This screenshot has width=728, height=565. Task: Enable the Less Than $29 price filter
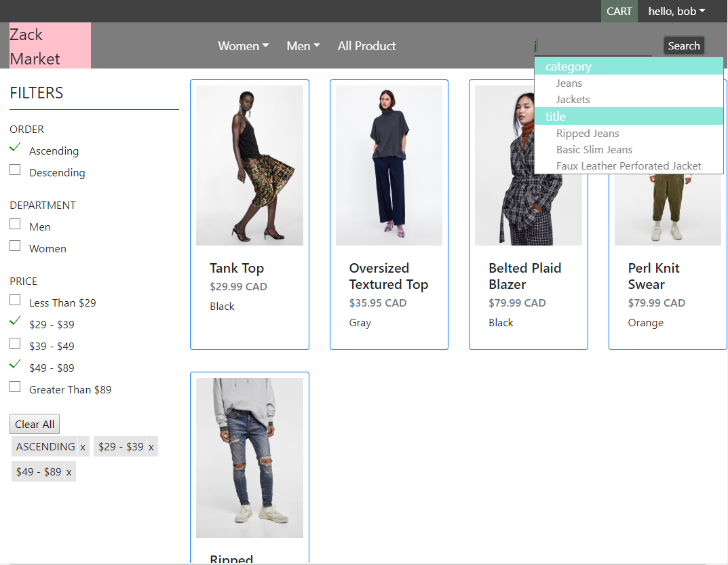[x=15, y=300]
